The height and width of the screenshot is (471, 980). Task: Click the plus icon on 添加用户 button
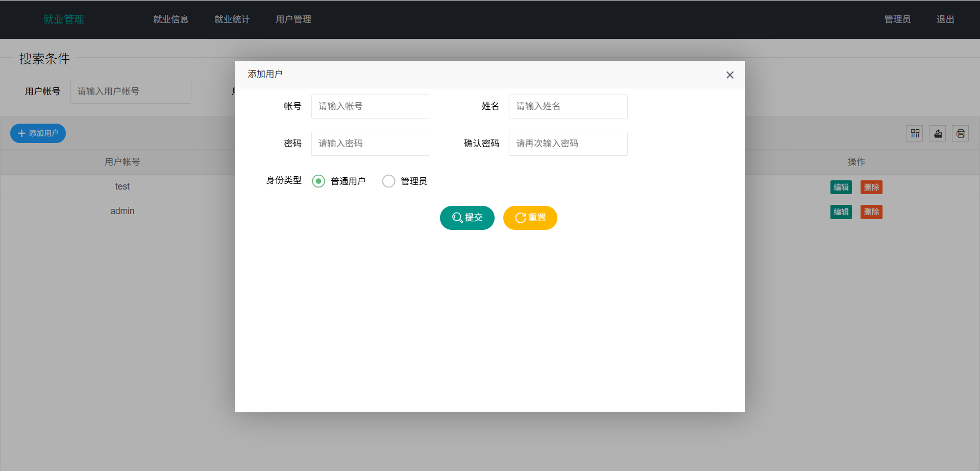pyautogui.click(x=21, y=133)
